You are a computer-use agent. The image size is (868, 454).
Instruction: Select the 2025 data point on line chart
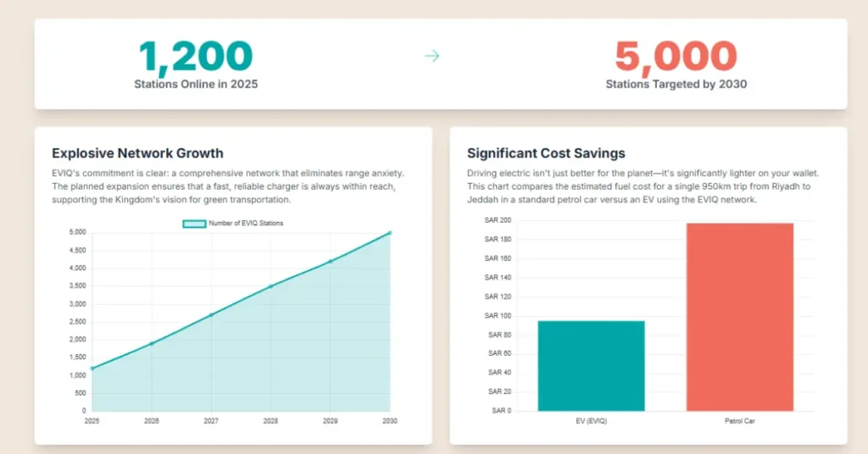[92, 368]
